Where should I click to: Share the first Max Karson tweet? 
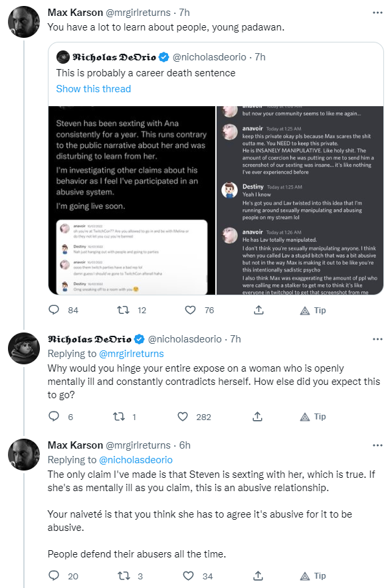[258, 310]
